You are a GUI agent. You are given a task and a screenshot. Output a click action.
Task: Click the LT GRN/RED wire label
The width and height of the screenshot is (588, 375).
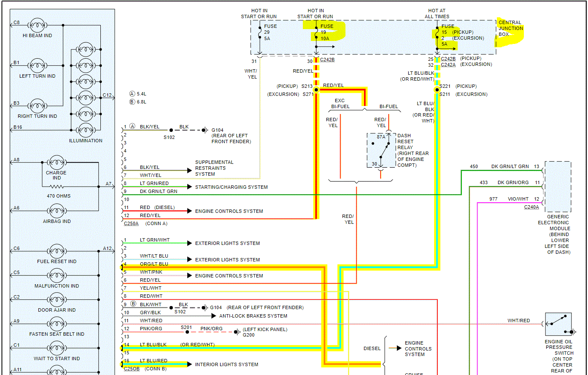(x=154, y=183)
